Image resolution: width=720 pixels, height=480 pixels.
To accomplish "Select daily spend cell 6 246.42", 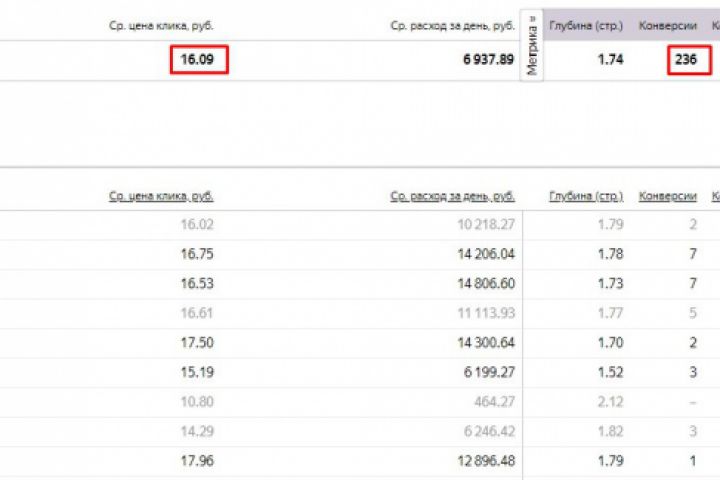I will click(489, 431).
